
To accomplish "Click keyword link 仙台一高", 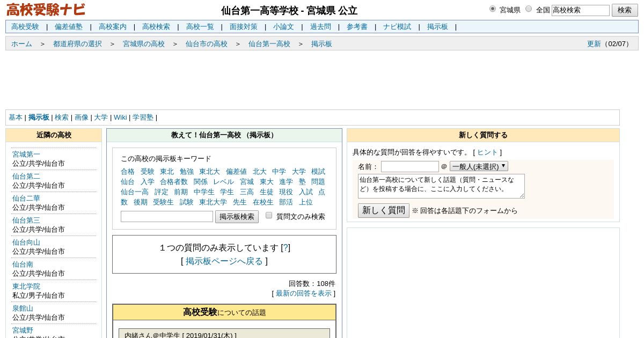I will point(135,192).
